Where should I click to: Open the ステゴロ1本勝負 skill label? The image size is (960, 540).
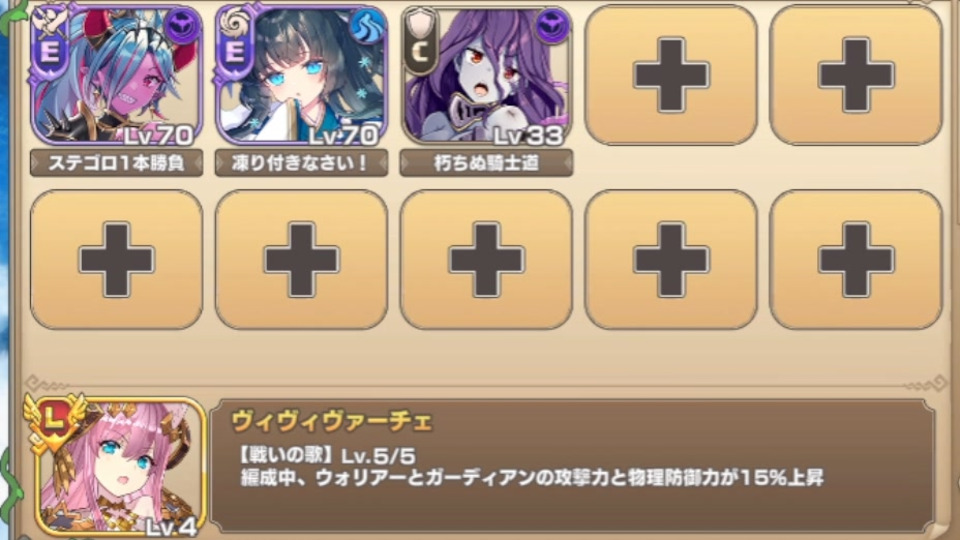tap(116, 163)
